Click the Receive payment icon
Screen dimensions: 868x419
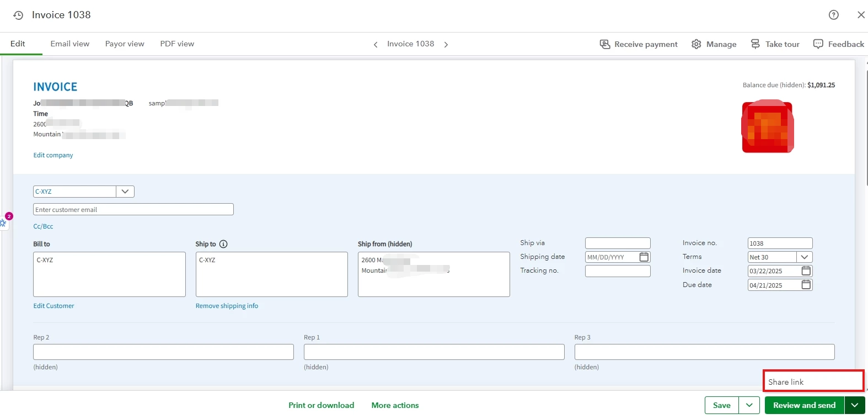tap(605, 44)
